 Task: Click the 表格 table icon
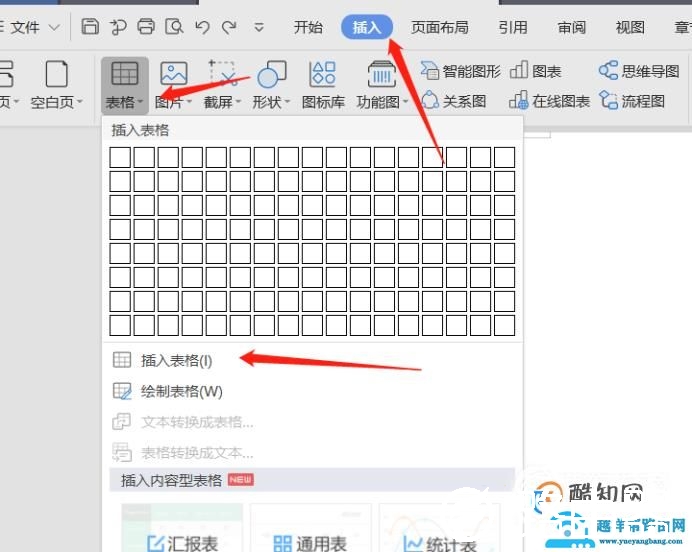click(x=124, y=73)
